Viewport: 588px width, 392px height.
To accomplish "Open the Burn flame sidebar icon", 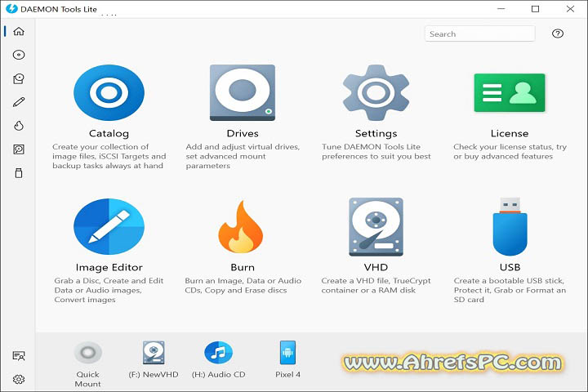I will (19, 126).
